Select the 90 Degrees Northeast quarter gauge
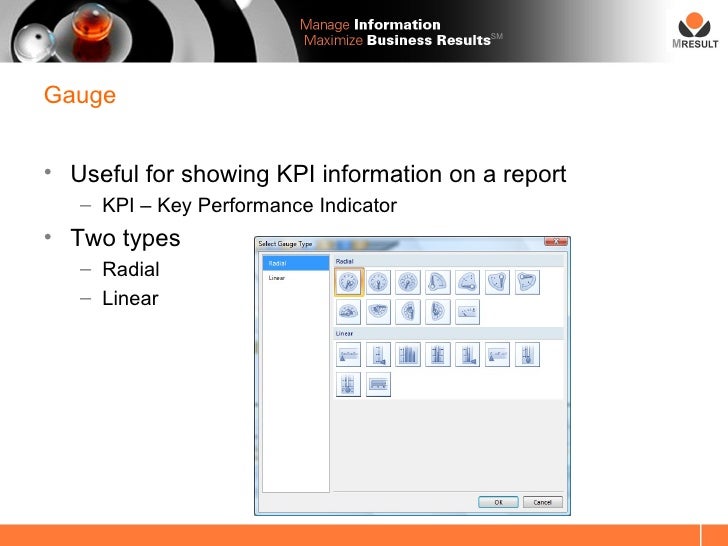Image resolution: width=728 pixels, height=546 pixels. 438,282
